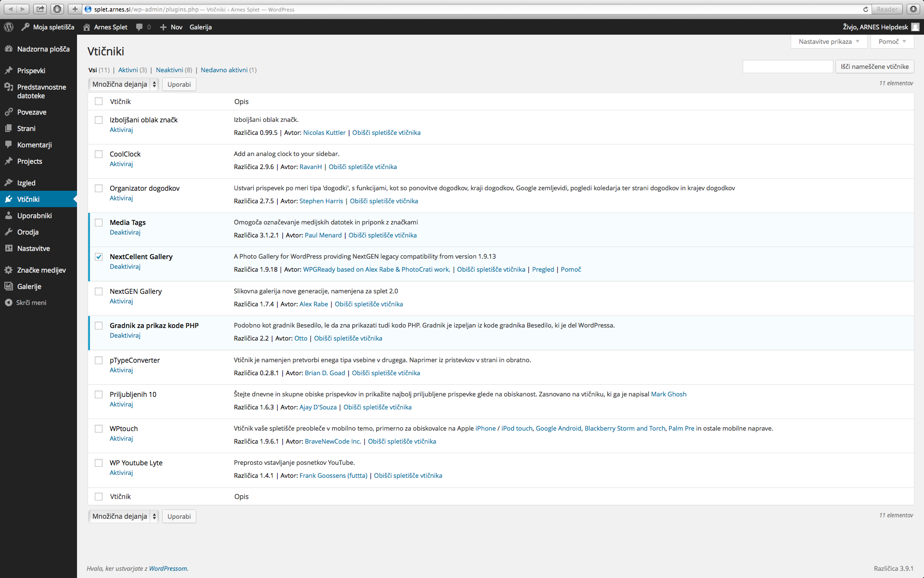This screenshot has width=924, height=578.
Task: Uncheck the NextCellent Gallery checkbox
Action: coord(99,257)
